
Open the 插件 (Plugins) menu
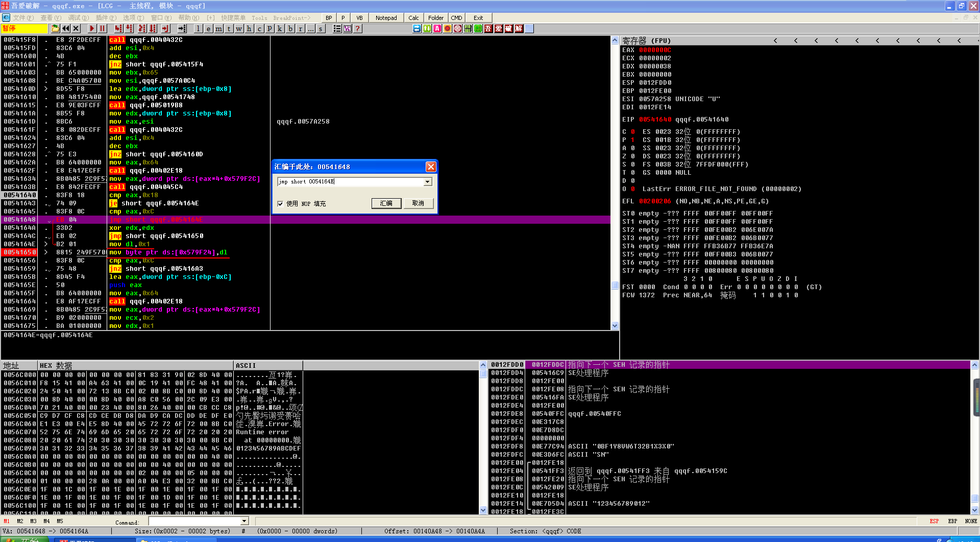click(x=106, y=18)
